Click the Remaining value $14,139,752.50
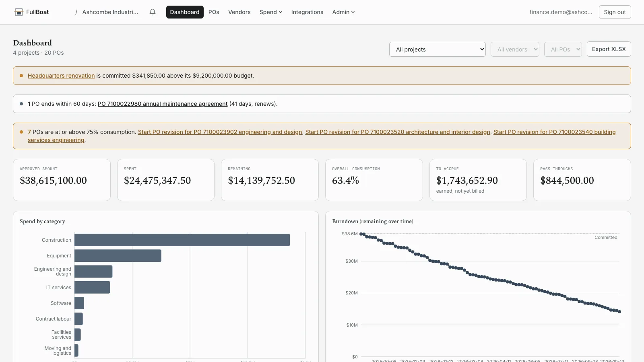 pos(262,181)
